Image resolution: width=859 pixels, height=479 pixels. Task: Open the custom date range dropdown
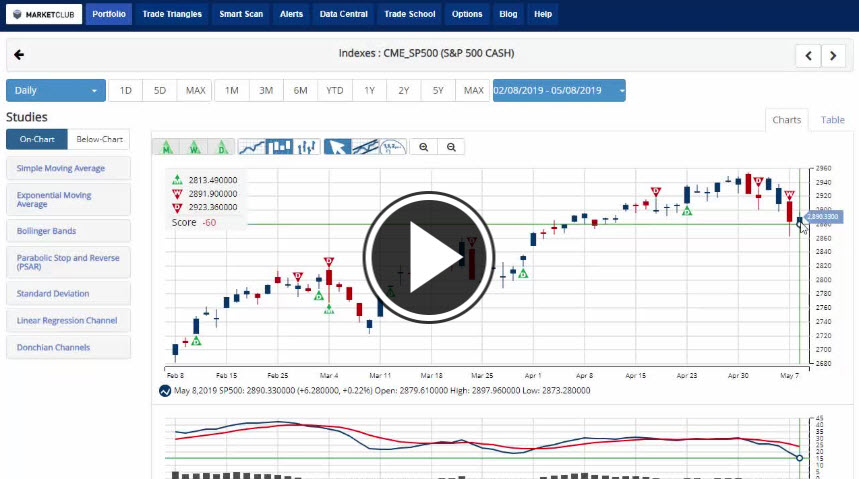(x=559, y=90)
